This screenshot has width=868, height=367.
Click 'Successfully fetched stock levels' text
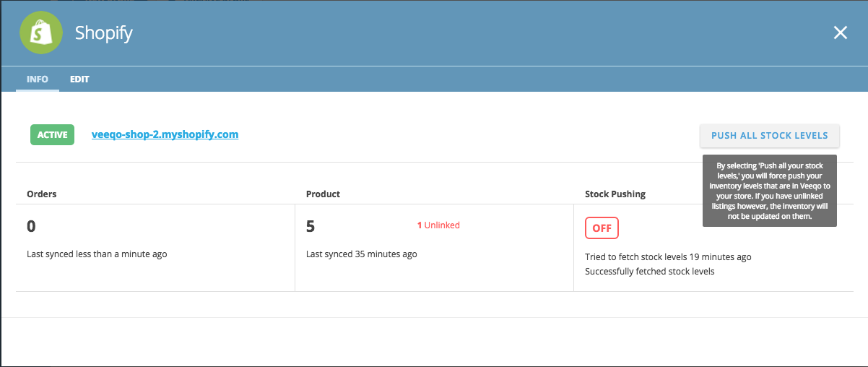[650, 272]
